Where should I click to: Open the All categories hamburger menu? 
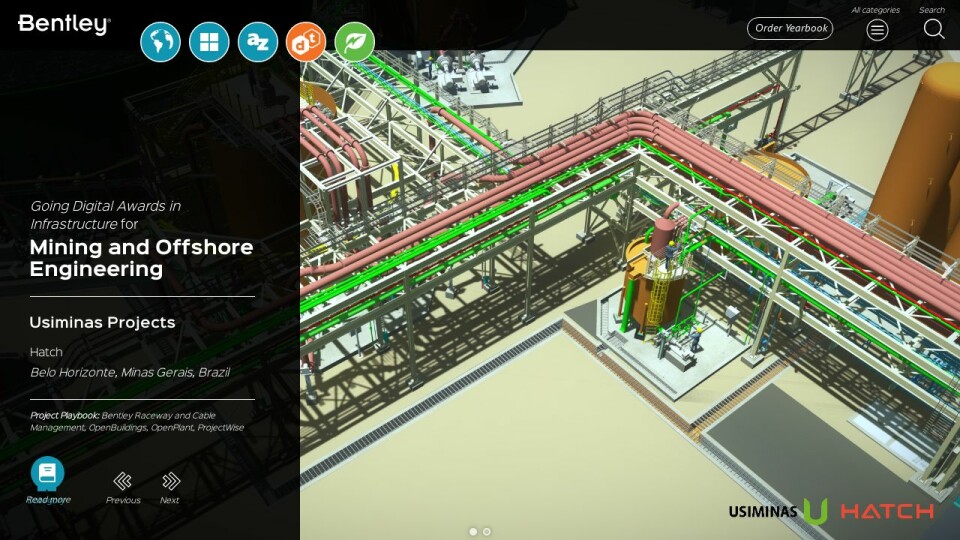point(877,29)
